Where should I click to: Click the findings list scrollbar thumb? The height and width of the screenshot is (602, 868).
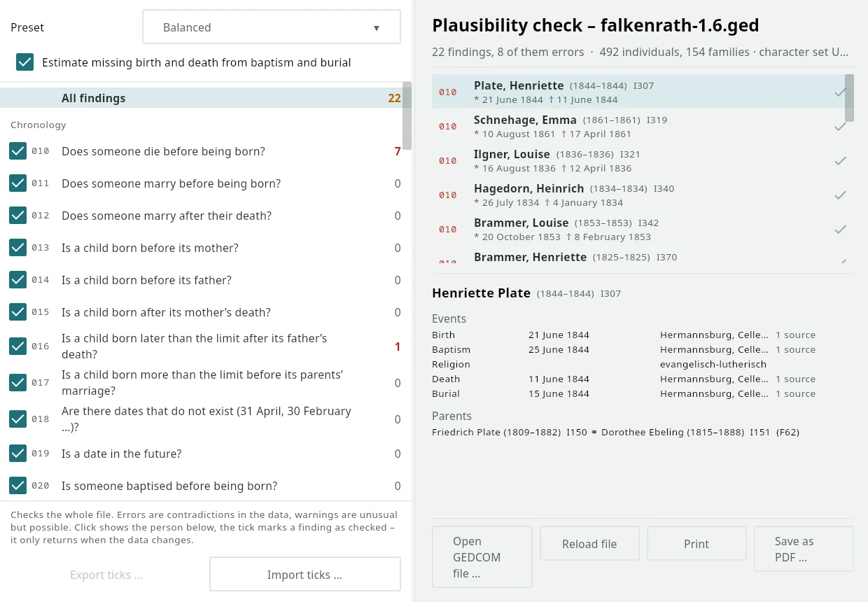(x=849, y=98)
